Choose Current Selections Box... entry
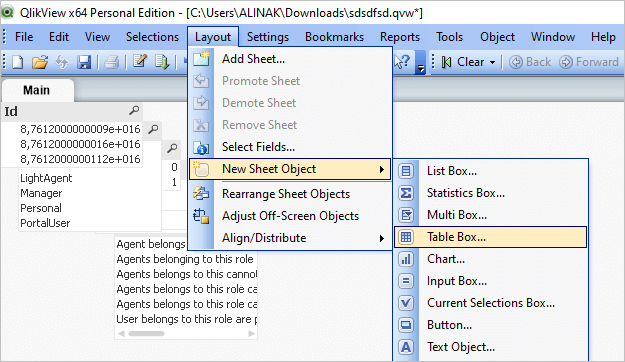Image resolution: width=625 pixels, height=362 pixels. (490, 303)
